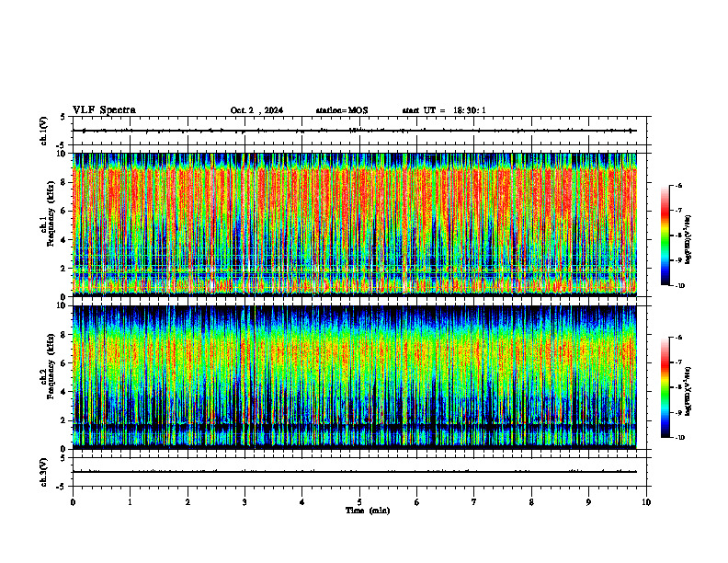The height and width of the screenshot is (563, 728).
Task: Click tick label "10" on the Time axis
Action: (x=646, y=502)
